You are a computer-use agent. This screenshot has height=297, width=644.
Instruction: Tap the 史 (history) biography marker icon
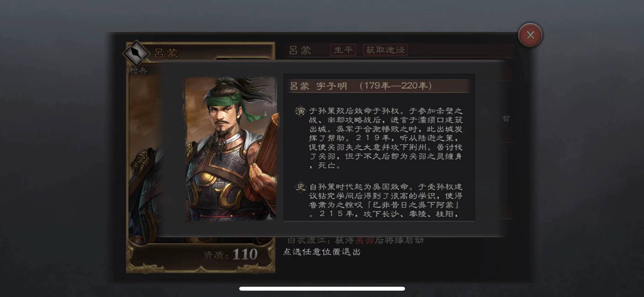(x=300, y=187)
